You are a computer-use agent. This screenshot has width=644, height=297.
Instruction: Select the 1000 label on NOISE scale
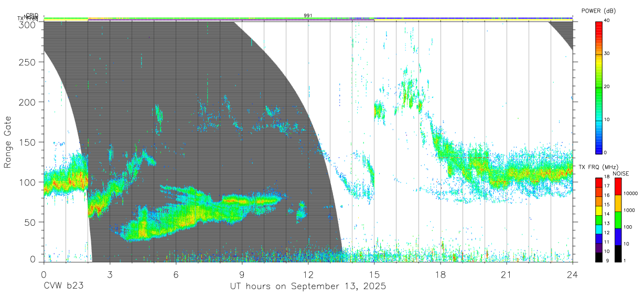pos(629,210)
